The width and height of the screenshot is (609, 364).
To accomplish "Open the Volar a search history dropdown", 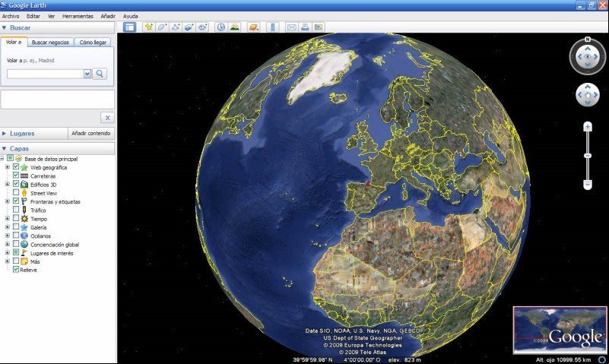I will tap(87, 74).
